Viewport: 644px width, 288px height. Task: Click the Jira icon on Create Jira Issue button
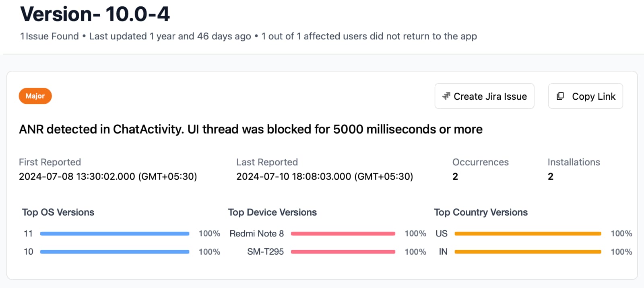click(446, 96)
